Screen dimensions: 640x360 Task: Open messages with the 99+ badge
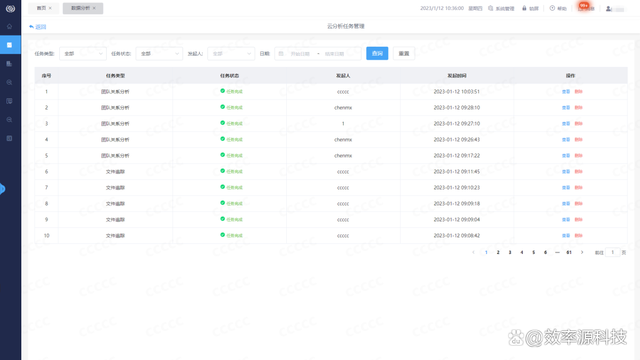coord(585,8)
